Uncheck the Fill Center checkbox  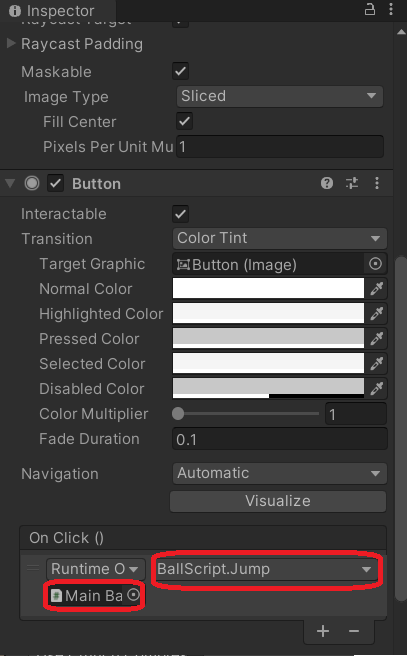(184, 121)
